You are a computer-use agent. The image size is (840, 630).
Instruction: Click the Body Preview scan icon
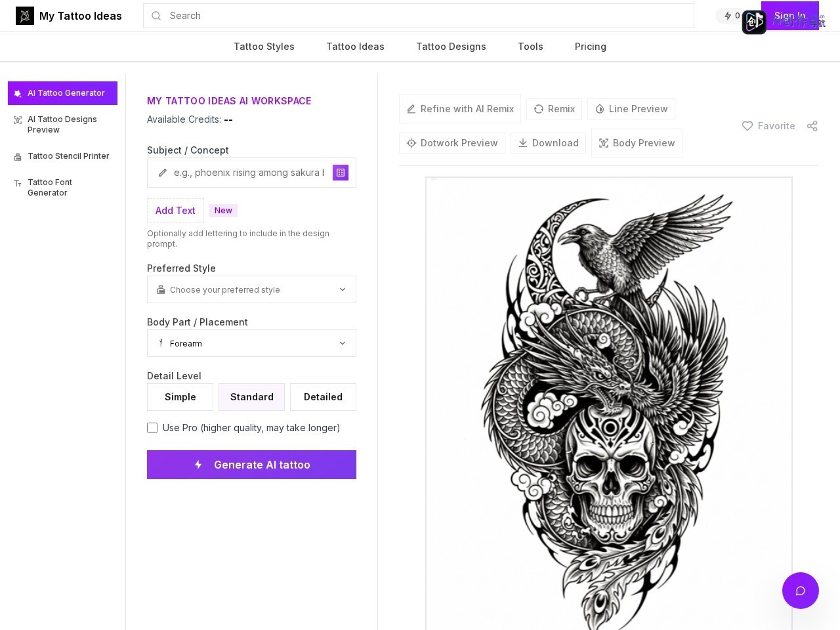[604, 143]
